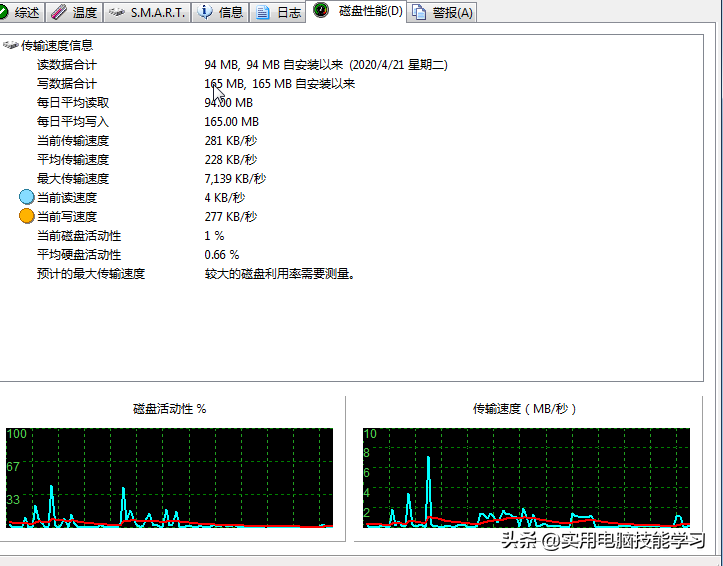Click the 165 MB 自安装以来 write total value
The height and width of the screenshot is (566, 723).
click(x=279, y=83)
